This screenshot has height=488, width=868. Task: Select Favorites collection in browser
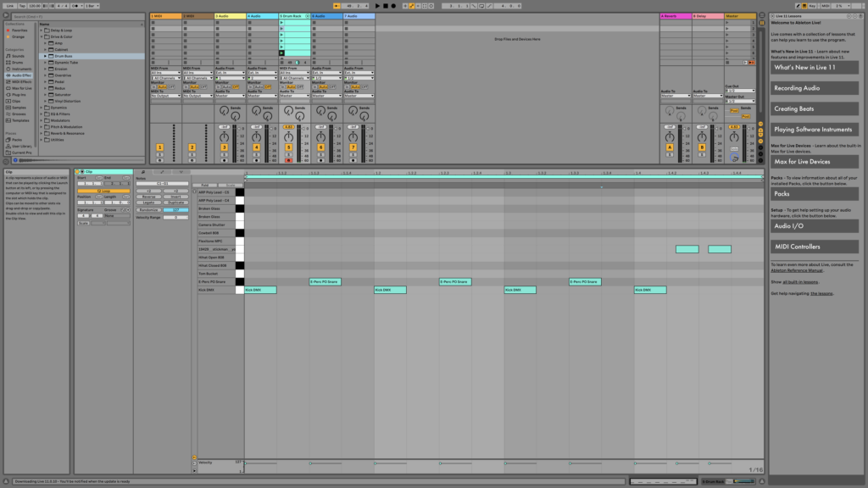(x=19, y=30)
